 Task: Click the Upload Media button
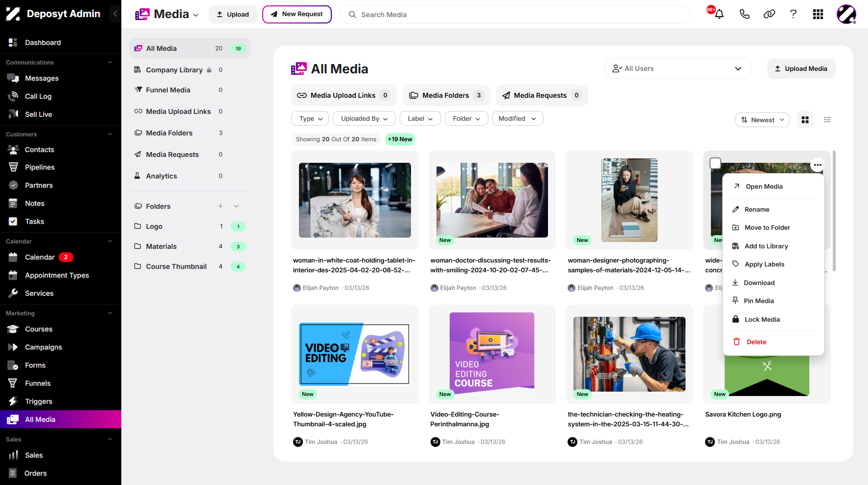(801, 68)
